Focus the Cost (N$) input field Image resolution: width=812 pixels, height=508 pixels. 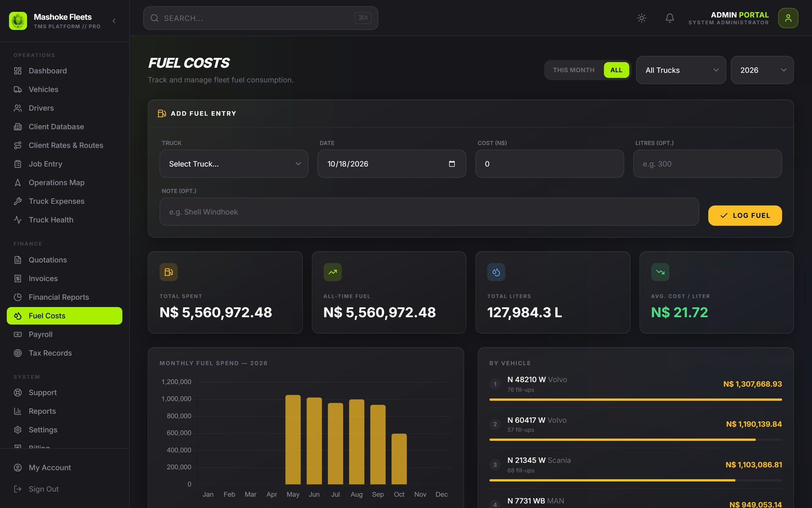(x=549, y=164)
